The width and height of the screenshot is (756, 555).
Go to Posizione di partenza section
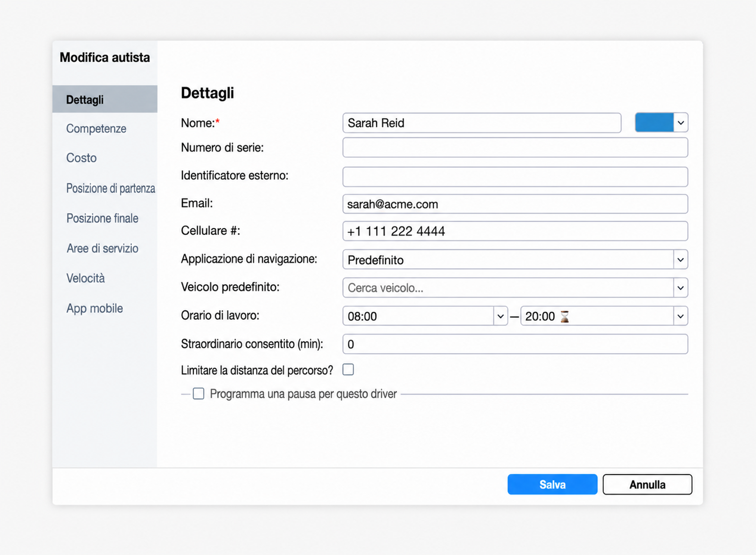[111, 188]
